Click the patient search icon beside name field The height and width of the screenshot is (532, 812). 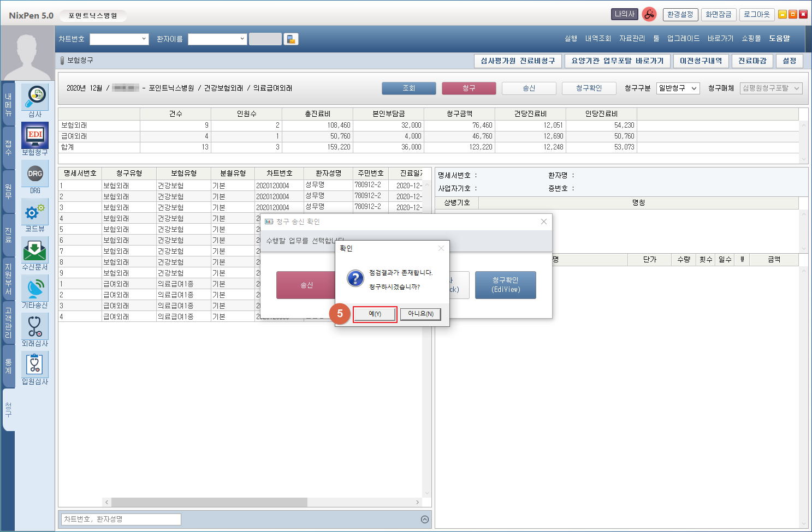[291, 39]
